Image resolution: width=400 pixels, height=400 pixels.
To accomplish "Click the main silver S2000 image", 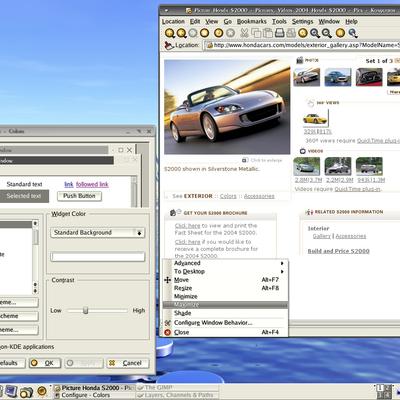I will click(x=227, y=107).
